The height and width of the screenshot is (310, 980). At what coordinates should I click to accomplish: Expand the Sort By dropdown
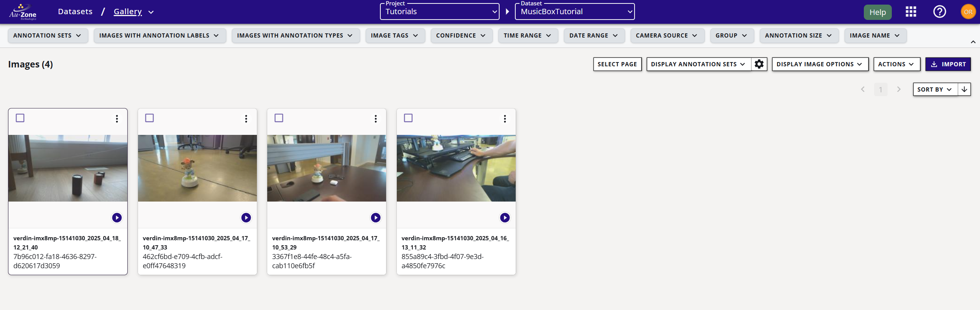pyautogui.click(x=935, y=89)
